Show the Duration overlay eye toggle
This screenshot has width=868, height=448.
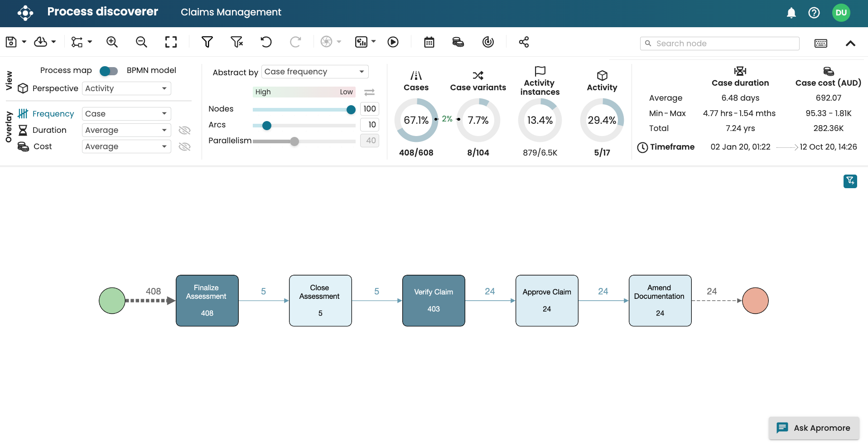[184, 131]
